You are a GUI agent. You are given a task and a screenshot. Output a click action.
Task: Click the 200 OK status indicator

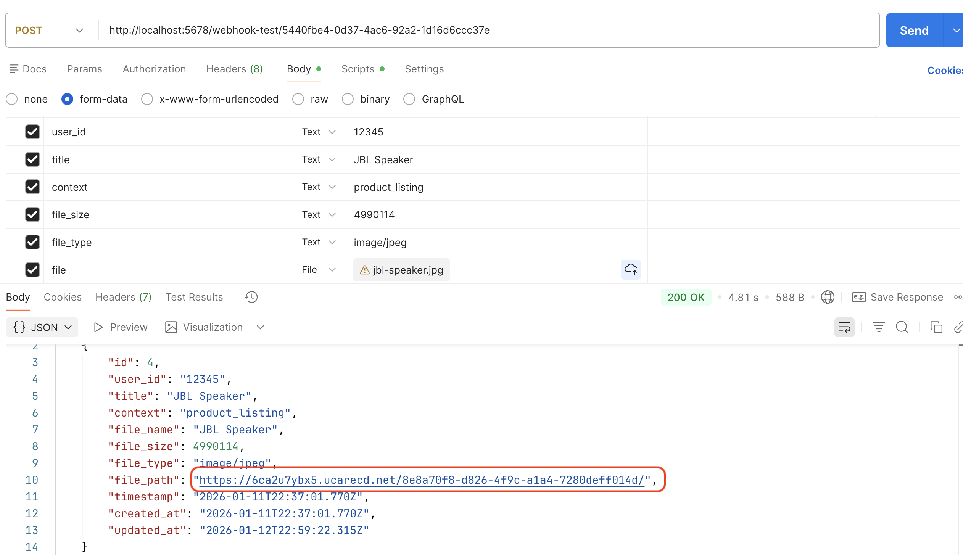[x=686, y=297]
